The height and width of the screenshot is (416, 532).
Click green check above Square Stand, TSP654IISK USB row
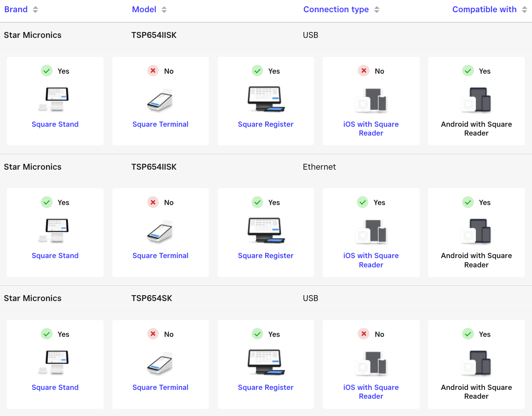pyautogui.click(x=47, y=71)
